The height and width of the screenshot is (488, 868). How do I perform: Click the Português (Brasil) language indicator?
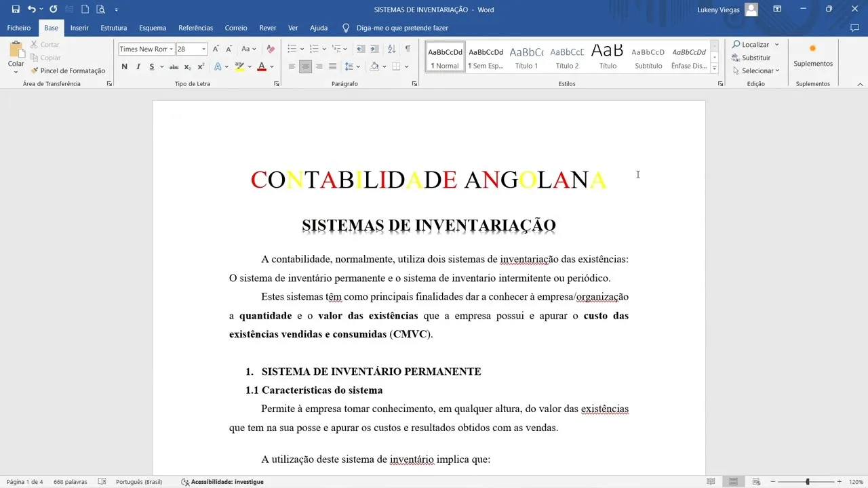(x=139, y=482)
